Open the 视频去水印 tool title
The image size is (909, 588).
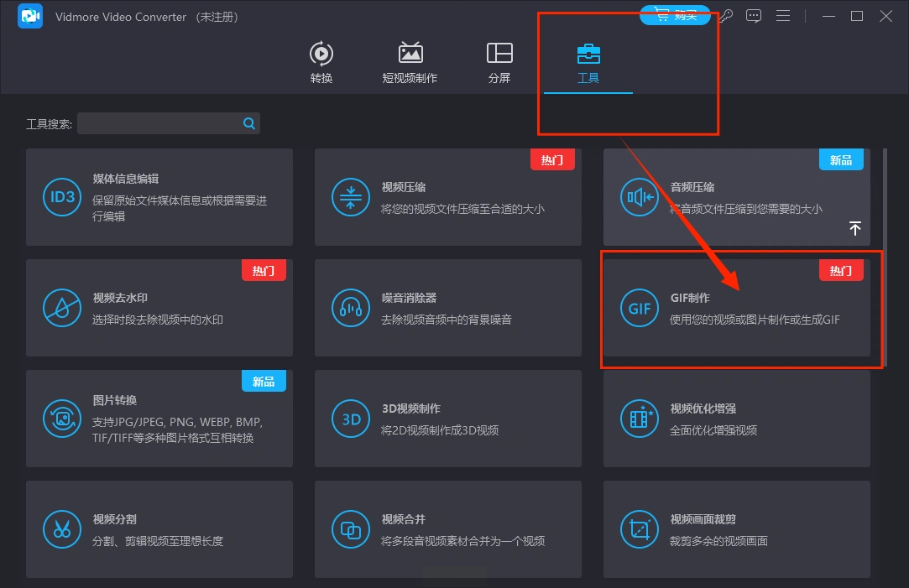coord(120,298)
